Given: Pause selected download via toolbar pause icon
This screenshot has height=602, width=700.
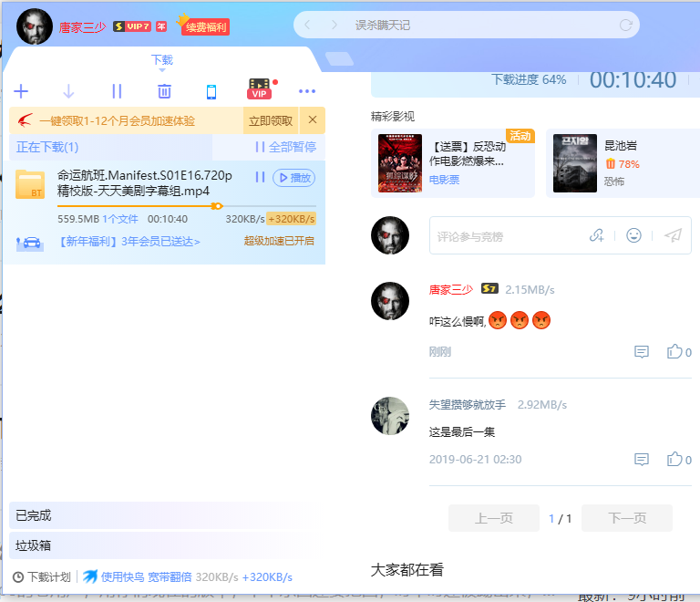Looking at the screenshot, I should pyautogui.click(x=117, y=91).
